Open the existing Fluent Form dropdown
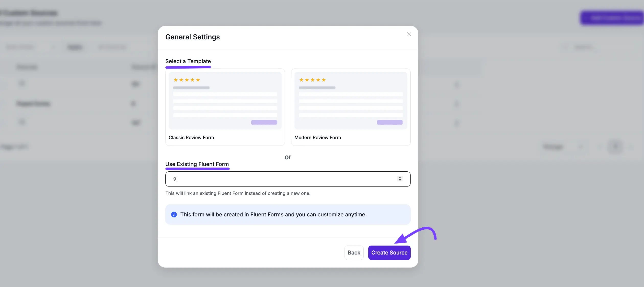This screenshot has height=287, width=644. click(x=287, y=179)
